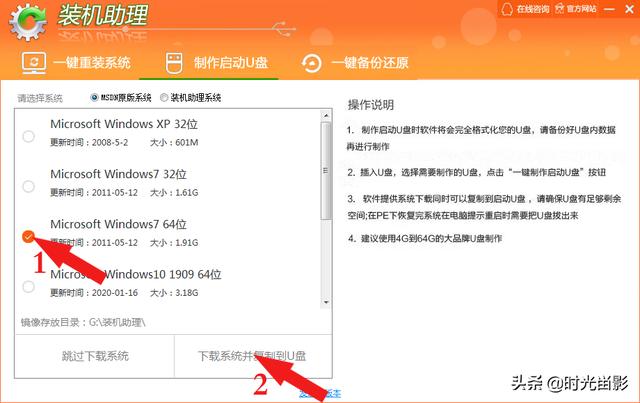Click the Windows10 1909 64位 title text
Screen dimensions: 640x403
pyautogui.click(x=136, y=274)
